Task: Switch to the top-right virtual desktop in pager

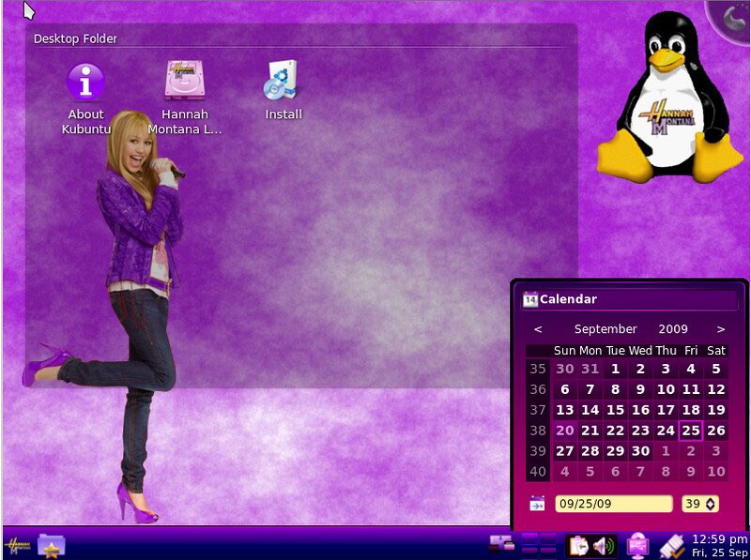Action: (548, 538)
